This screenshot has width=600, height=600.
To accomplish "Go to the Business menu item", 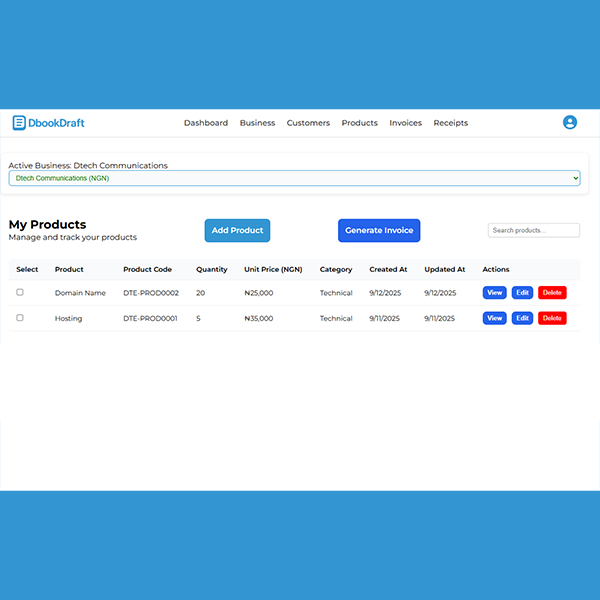I will pyautogui.click(x=257, y=123).
